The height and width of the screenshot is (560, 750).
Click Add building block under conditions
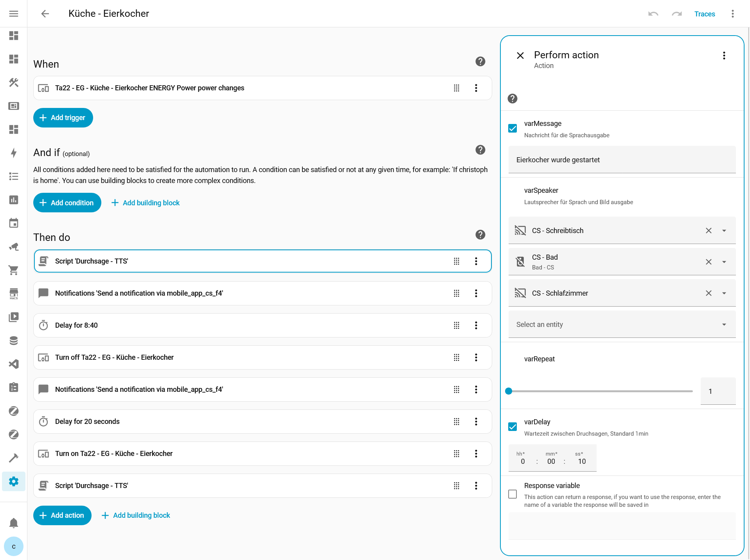pos(146,203)
